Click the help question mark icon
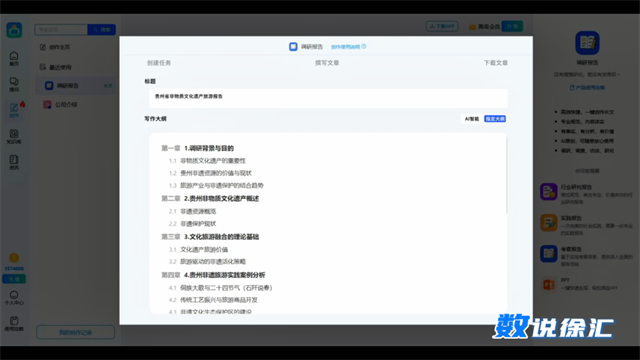640x360 pixels. click(x=364, y=47)
